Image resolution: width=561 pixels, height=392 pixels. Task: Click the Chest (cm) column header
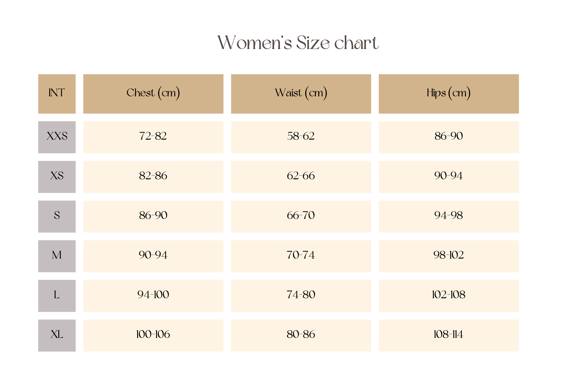point(153,93)
